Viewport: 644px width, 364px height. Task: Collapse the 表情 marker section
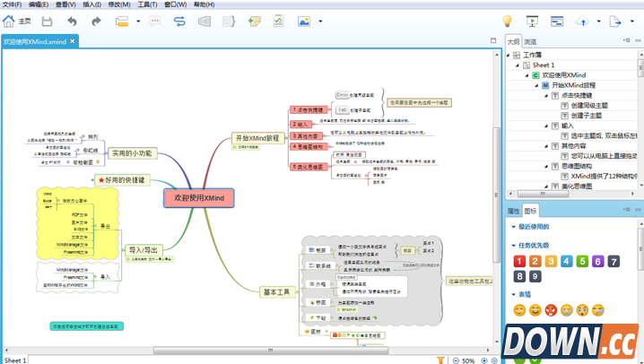511,294
